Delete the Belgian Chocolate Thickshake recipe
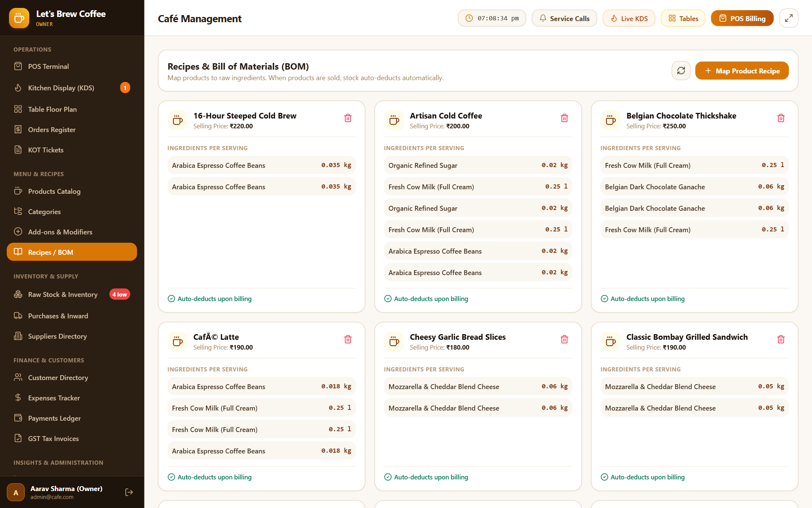The width and height of the screenshot is (812, 508). 781,118
